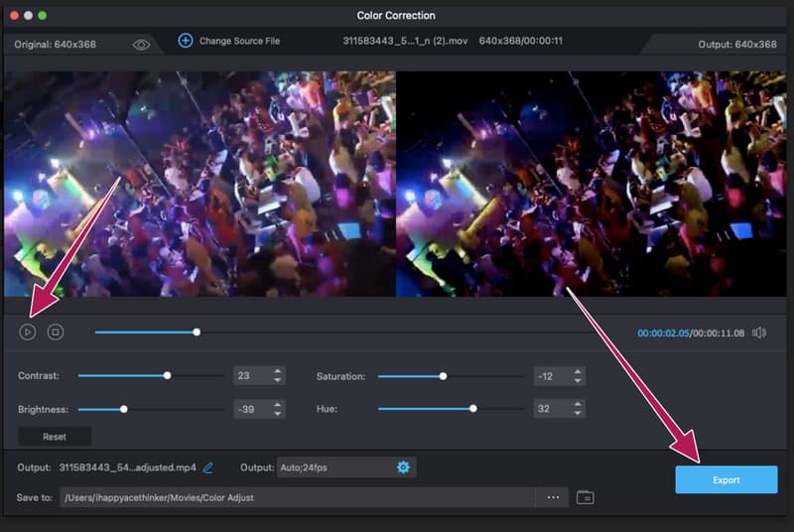Mute the volume speaker icon
This screenshot has width=794, height=532.
(759, 332)
